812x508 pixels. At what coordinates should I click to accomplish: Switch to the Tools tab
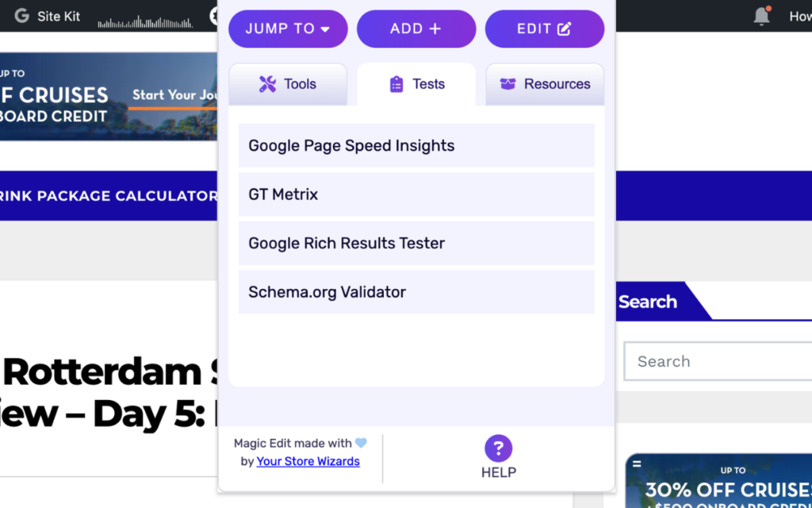288,84
